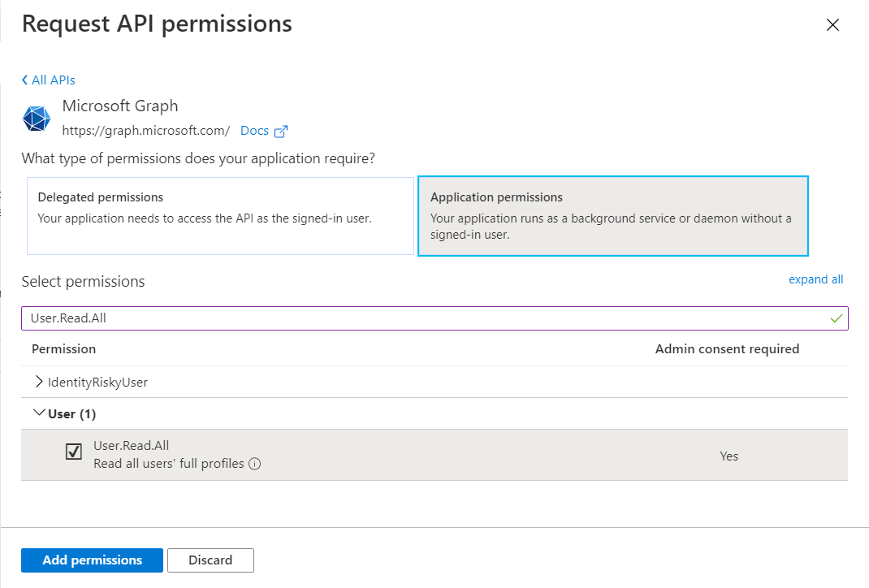Open the Docs link
This screenshot has width=869, height=588.
pyautogui.click(x=254, y=131)
